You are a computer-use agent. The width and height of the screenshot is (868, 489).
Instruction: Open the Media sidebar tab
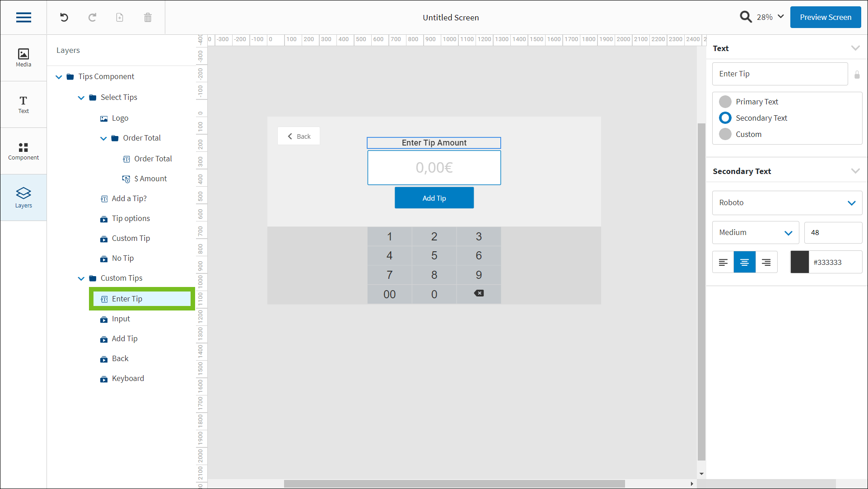(x=23, y=58)
